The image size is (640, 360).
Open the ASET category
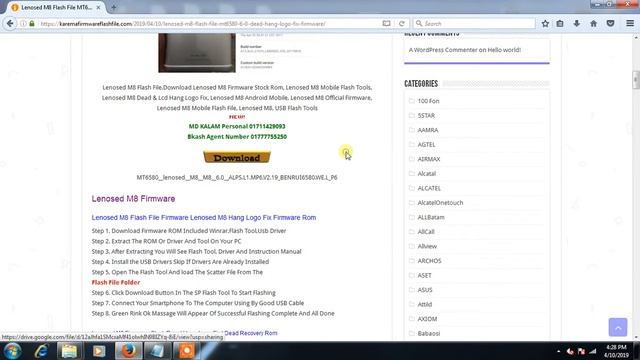click(x=424, y=275)
